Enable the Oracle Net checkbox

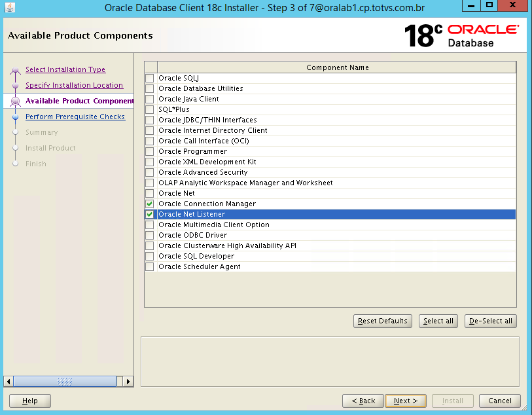tap(150, 193)
